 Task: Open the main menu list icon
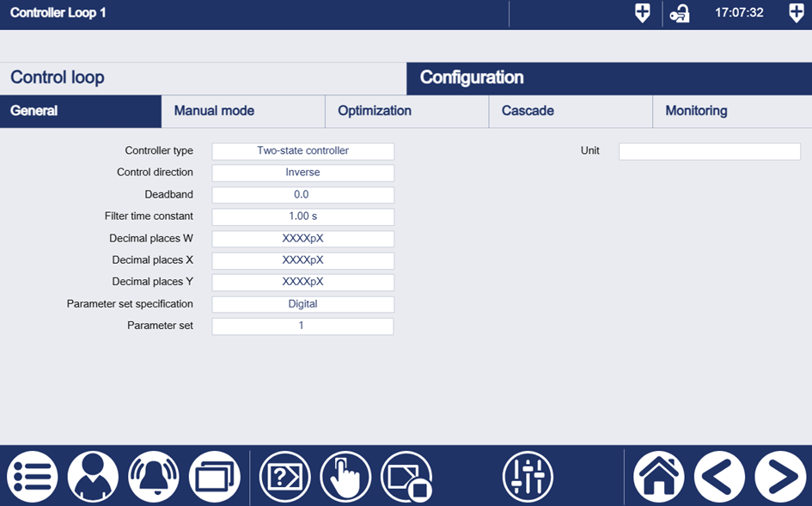pyautogui.click(x=33, y=477)
